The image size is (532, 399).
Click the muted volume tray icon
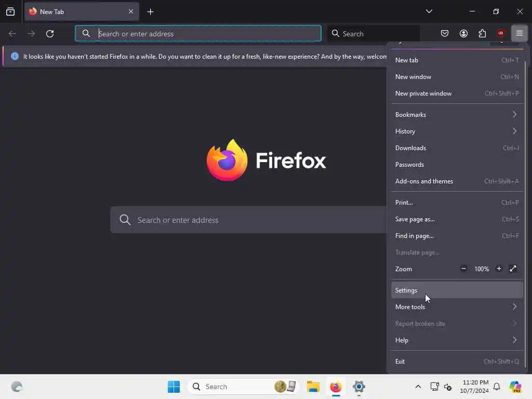point(447,387)
